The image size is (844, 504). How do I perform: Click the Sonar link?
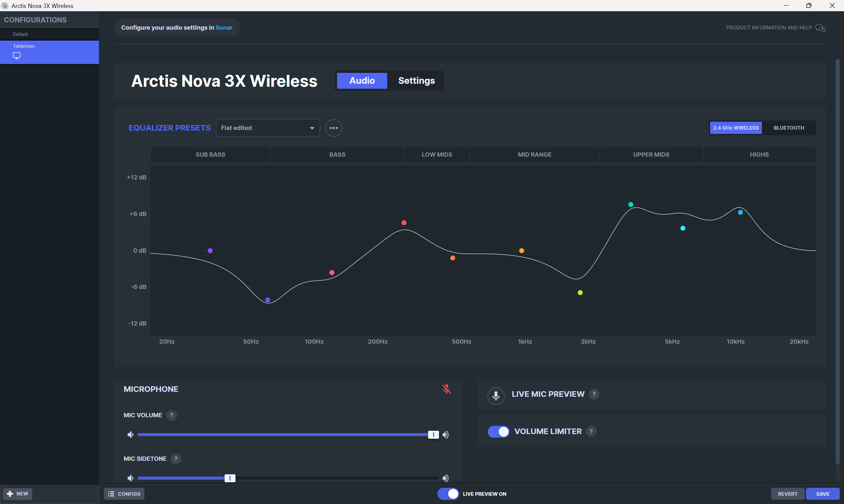click(x=224, y=28)
